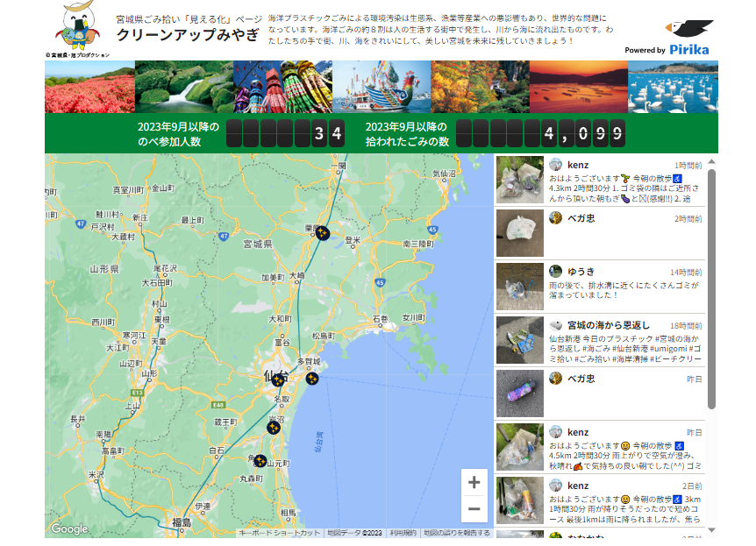This screenshot has height=546, width=756.
Task: Click the Google logo on map
Action: pos(70,528)
